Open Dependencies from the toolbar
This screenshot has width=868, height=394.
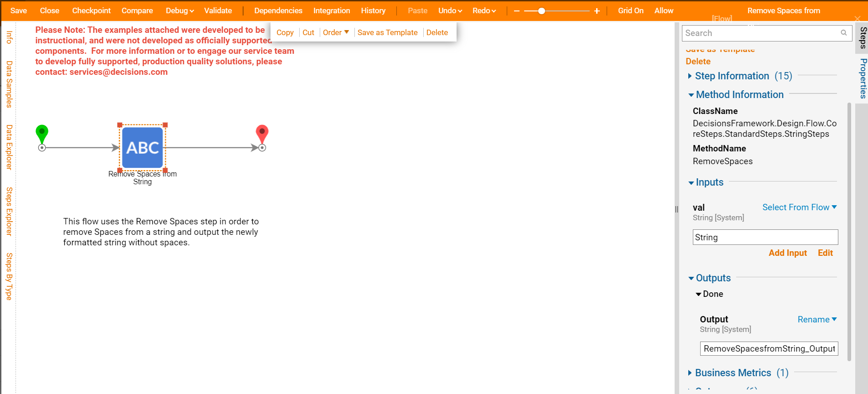(x=278, y=10)
